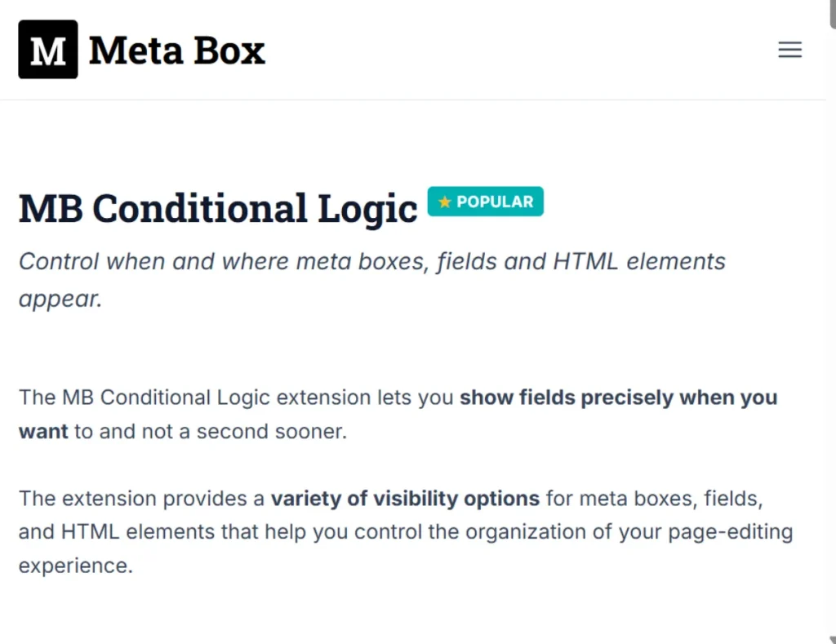The image size is (836, 644).
Task: Click the final word "experience."
Action: tap(76, 566)
